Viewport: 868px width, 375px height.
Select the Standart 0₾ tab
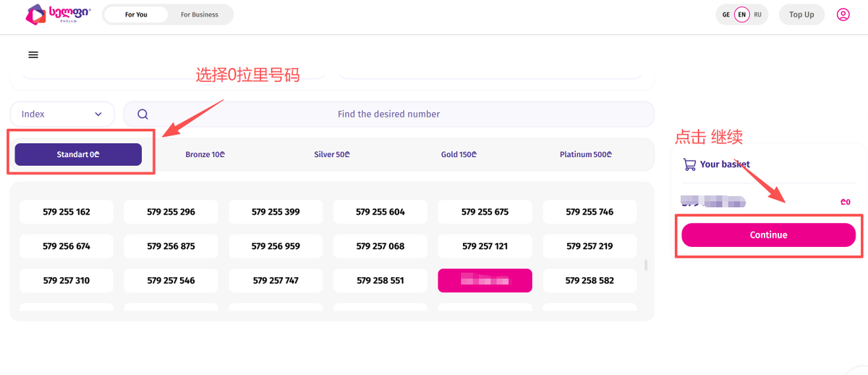pos(78,154)
